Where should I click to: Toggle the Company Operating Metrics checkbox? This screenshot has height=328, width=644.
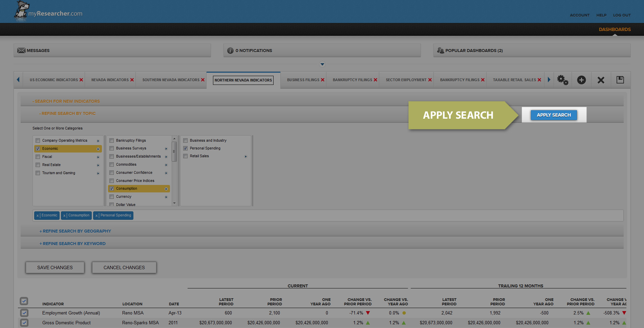click(38, 141)
